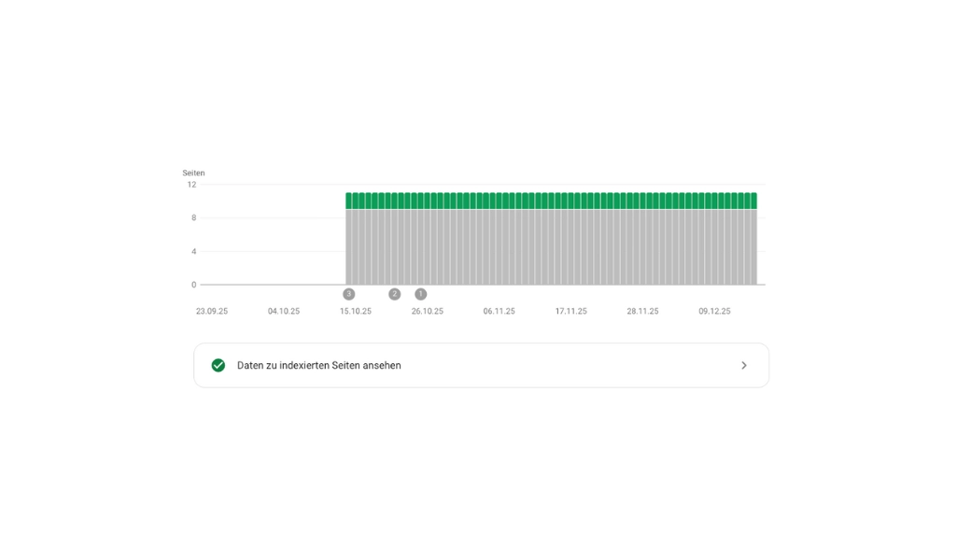Select annotation marker number 2
957x560 pixels.
pos(394,294)
